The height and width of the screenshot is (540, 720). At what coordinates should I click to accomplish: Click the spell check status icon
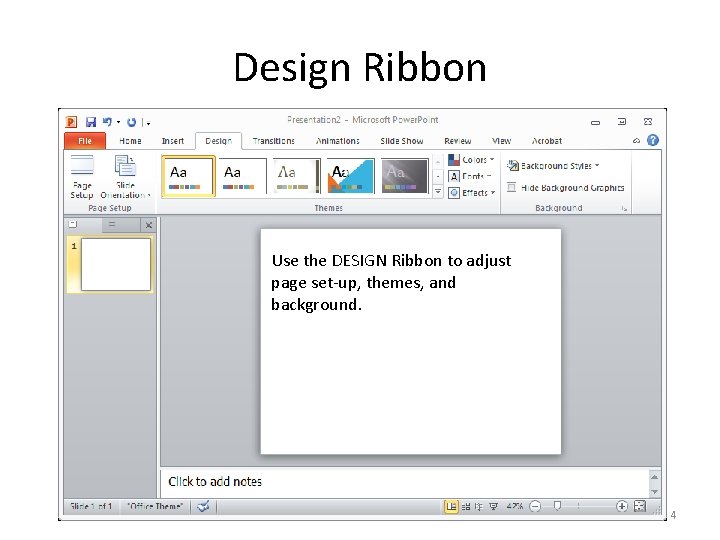point(203,506)
